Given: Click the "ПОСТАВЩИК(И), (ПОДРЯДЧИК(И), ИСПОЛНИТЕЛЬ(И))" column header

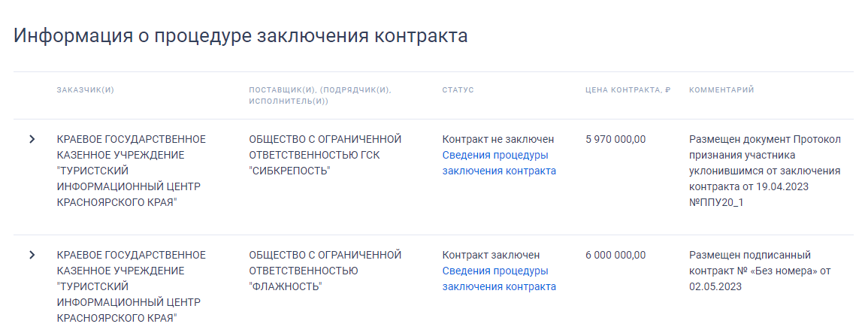Looking at the screenshot, I should point(320,95).
